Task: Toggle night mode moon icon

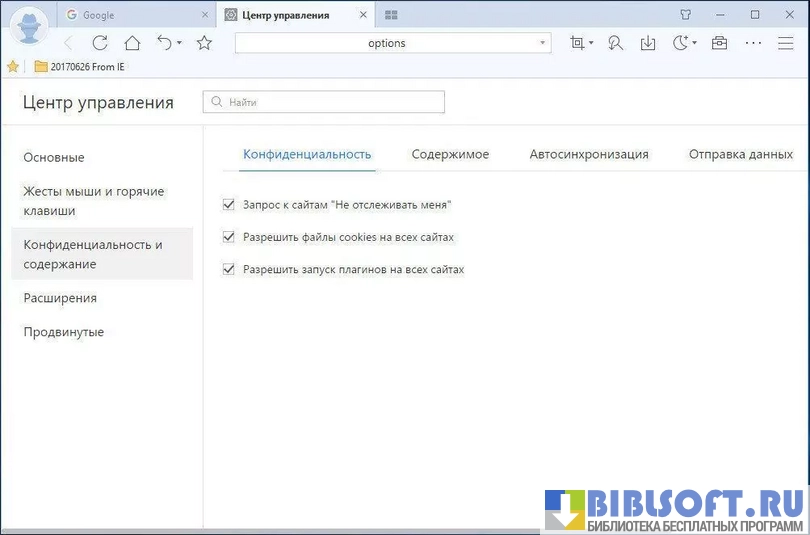Action: tap(680, 43)
